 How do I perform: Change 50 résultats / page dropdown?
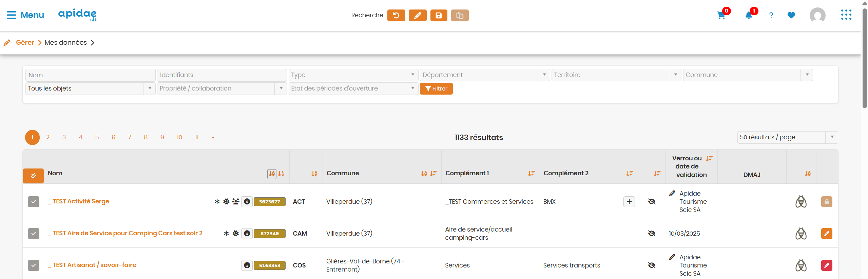point(787,137)
